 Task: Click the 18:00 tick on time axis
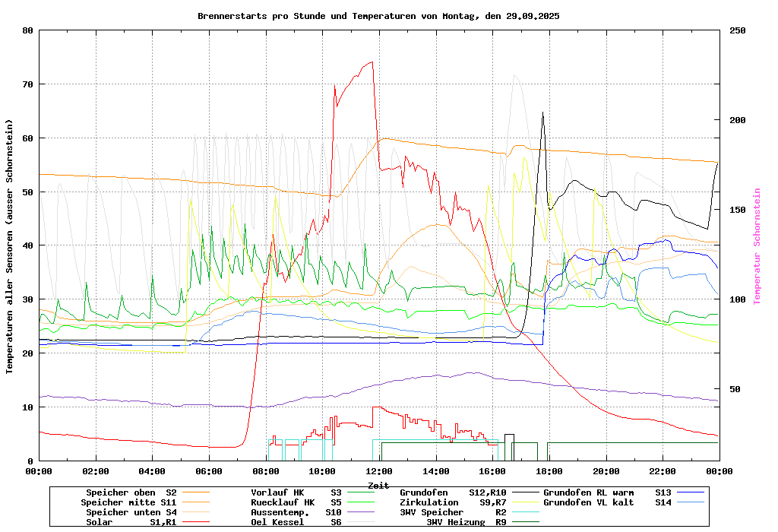(549, 471)
